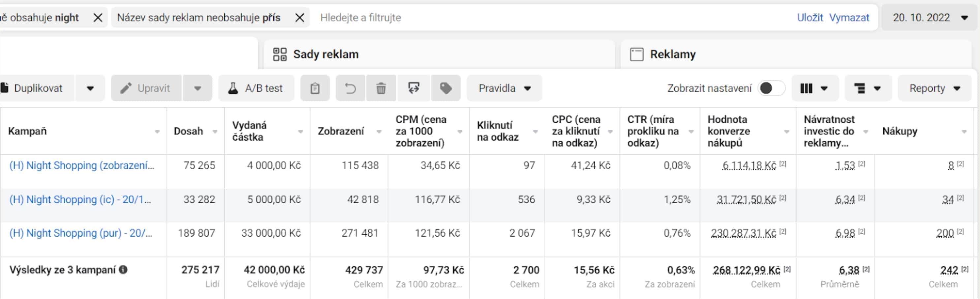Click the clipboard paste icon
980x299 pixels.
[x=315, y=88]
